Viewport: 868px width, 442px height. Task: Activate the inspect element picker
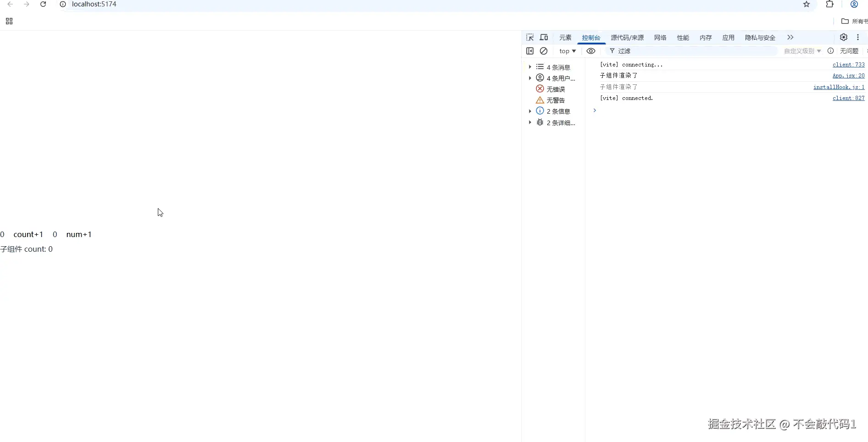(x=530, y=38)
